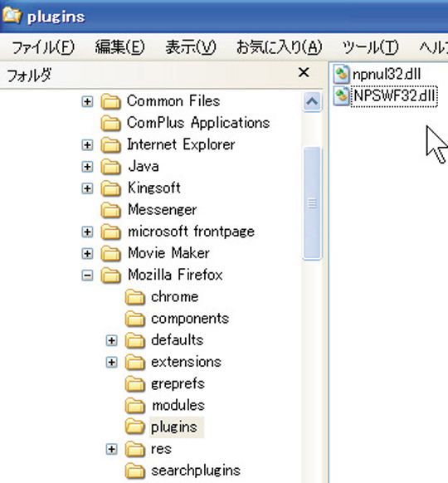
Task: Click the res folder icon
Action: (x=135, y=449)
